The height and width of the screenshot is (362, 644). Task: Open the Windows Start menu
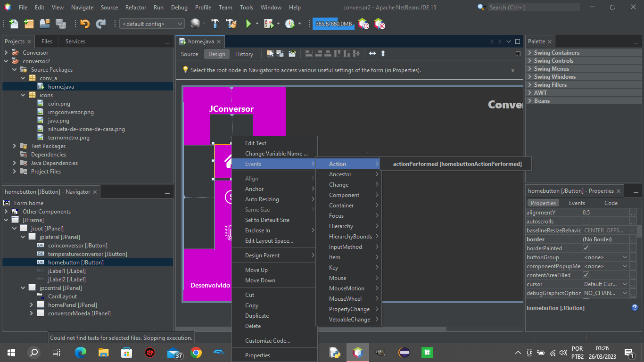(11, 352)
